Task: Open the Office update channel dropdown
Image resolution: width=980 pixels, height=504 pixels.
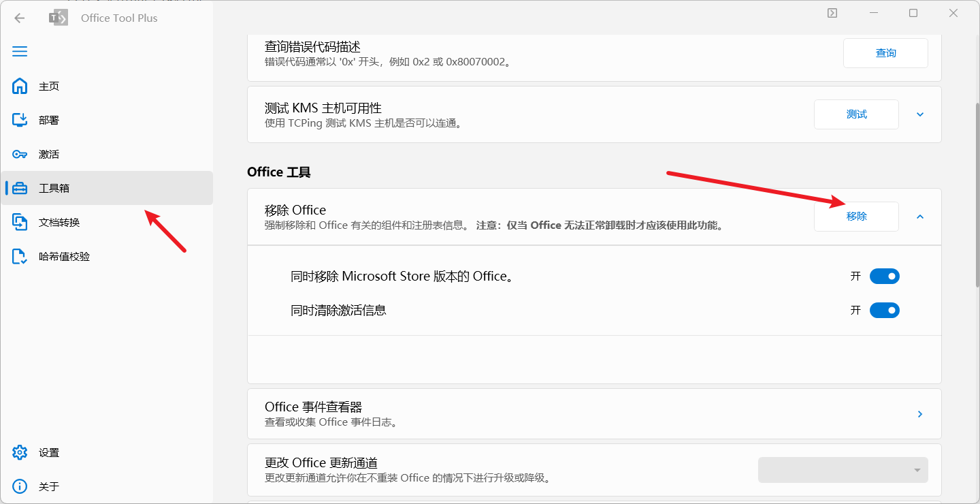Action: (843, 470)
